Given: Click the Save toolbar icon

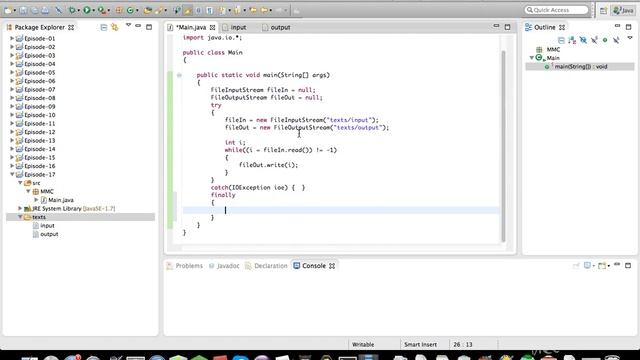Looking at the screenshot, I should click(x=23, y=11).
